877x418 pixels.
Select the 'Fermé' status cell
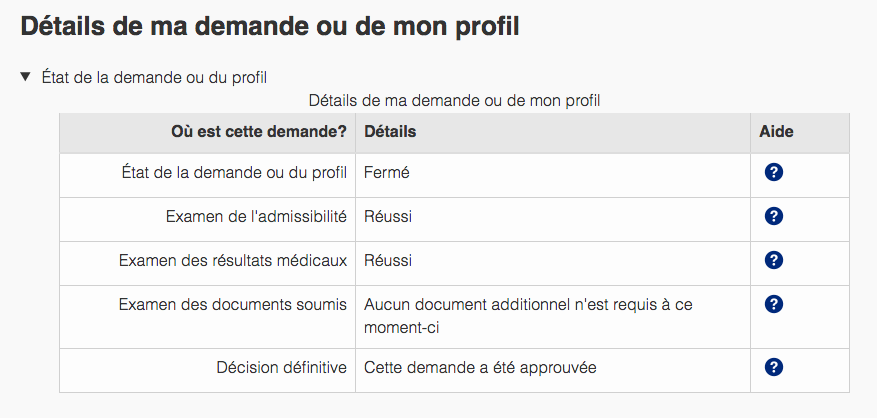(387, 172)
